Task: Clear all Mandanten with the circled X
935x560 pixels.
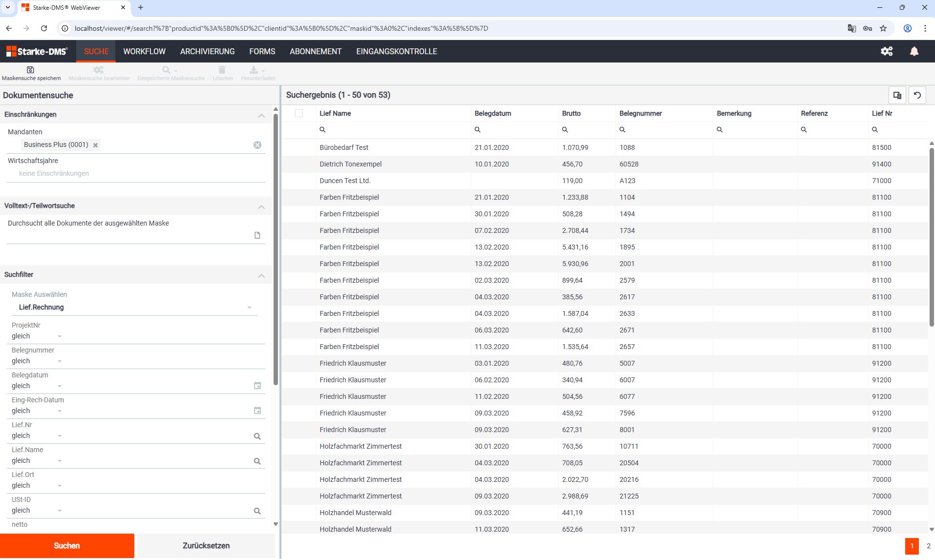Action: point(257,145)
